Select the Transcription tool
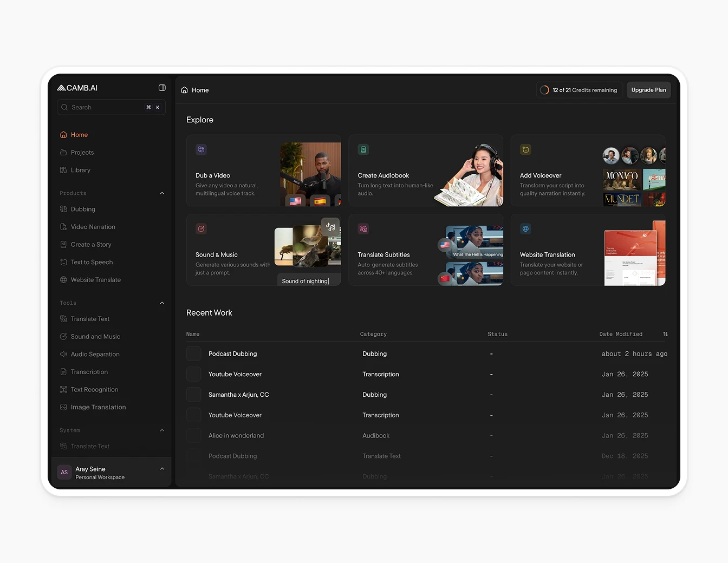Image resolution: width=728 pixels, height=563 pixels. (89, 372)
